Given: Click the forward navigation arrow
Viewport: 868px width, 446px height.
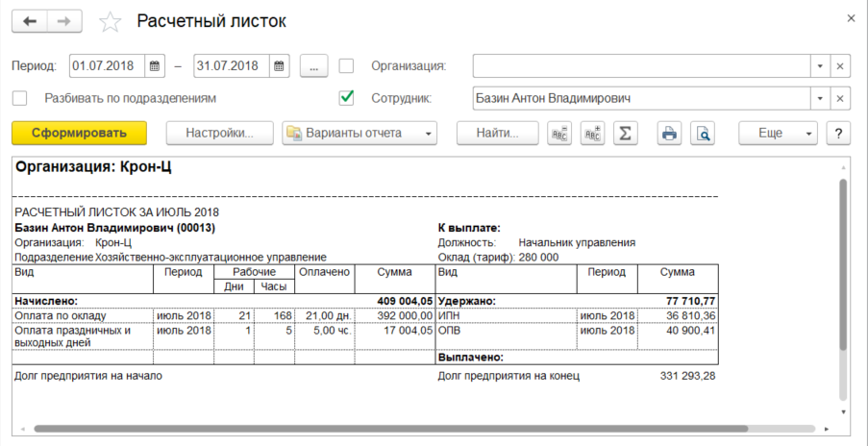Looking at the screenshot, I should pos(63,21).
